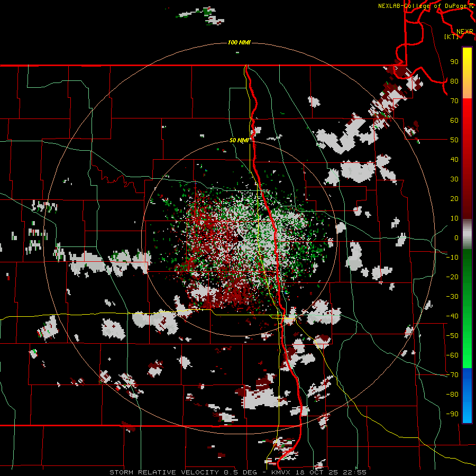Click the 30 value on velocity scale
The width and height of the screenshot is (476, 476).
[454, 179]
